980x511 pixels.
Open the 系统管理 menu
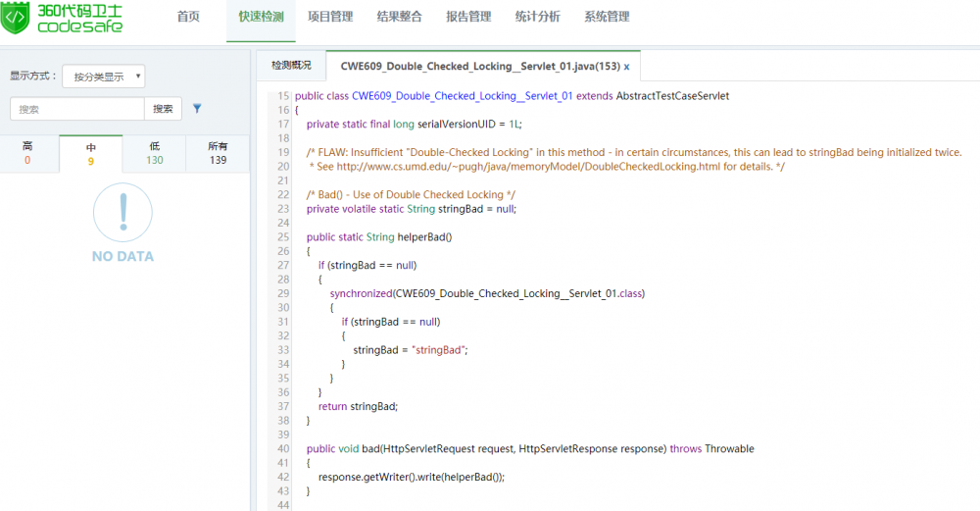tap(607, 17)
